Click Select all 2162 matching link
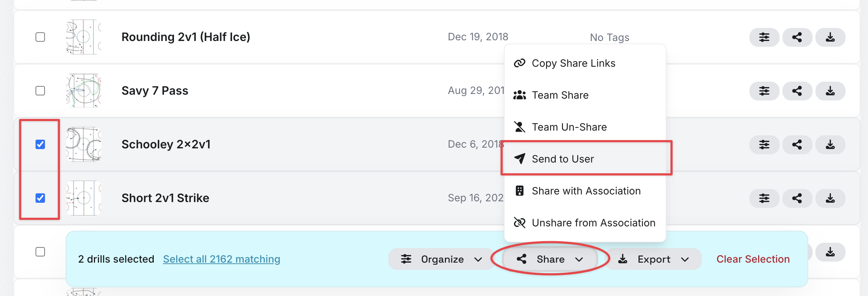The image size is (868, 296). pos(222,259)
